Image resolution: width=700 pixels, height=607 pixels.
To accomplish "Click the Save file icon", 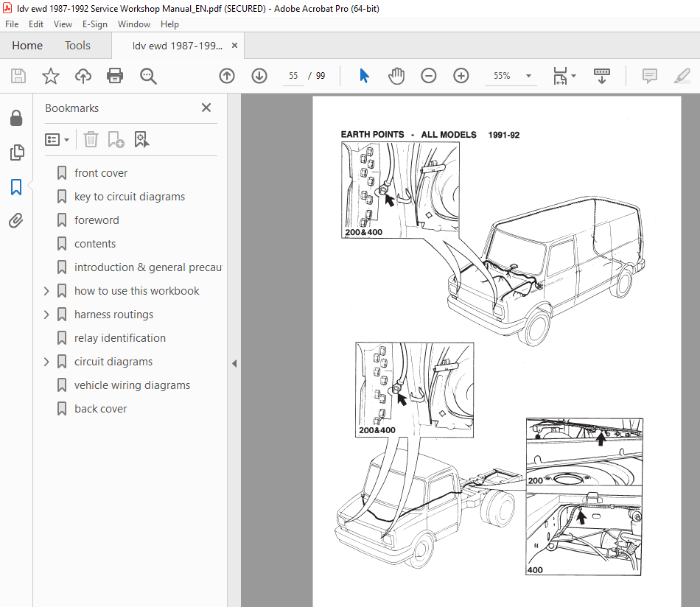I will [x=18, y=76].
